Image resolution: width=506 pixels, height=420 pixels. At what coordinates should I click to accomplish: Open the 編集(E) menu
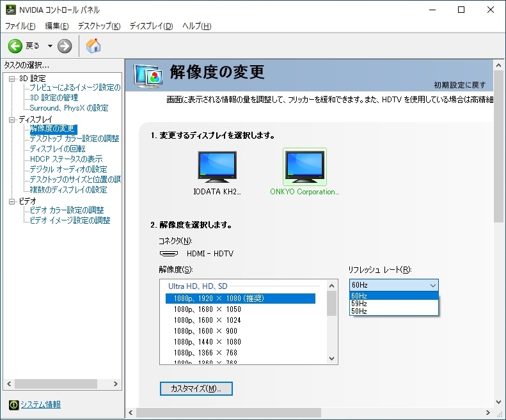pyautogui.click(x=57, y=26)
